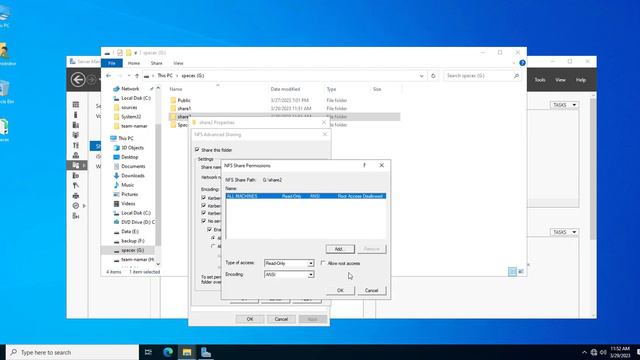Refresh the spacex (G:) folder view

pyautogui.click(x=433, y=76)
